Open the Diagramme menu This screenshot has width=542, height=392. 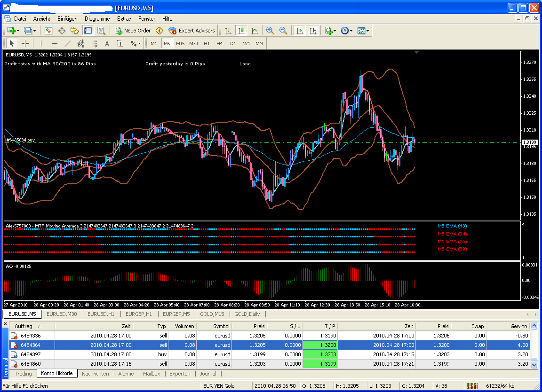click(x=97, y=19)
